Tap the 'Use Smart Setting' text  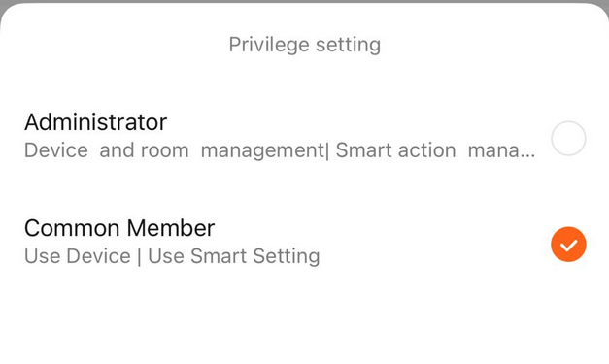pos(234,256)
